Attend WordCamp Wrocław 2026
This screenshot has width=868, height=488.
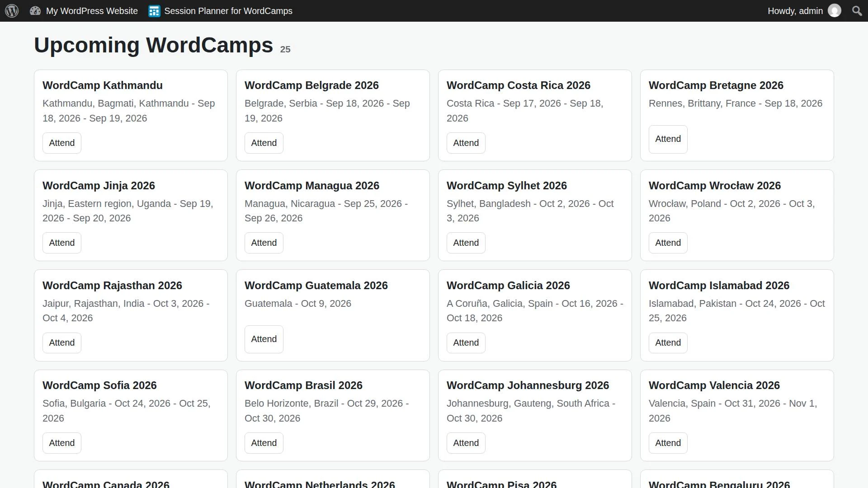[668, 243]
